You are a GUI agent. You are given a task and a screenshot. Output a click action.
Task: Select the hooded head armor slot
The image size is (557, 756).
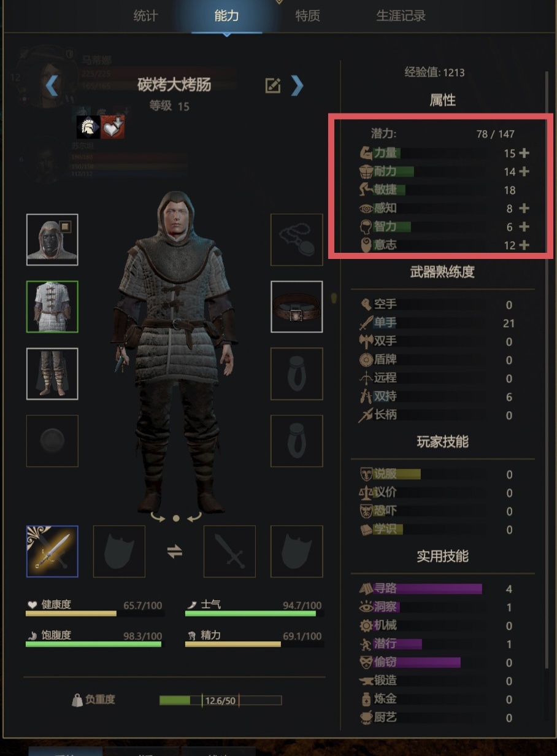coord(52,240)
